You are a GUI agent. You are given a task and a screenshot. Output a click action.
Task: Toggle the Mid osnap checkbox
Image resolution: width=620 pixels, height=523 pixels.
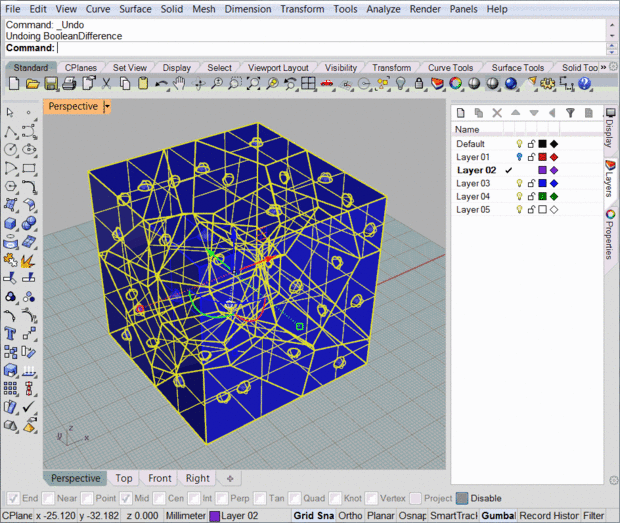click(x=127, y=498)
